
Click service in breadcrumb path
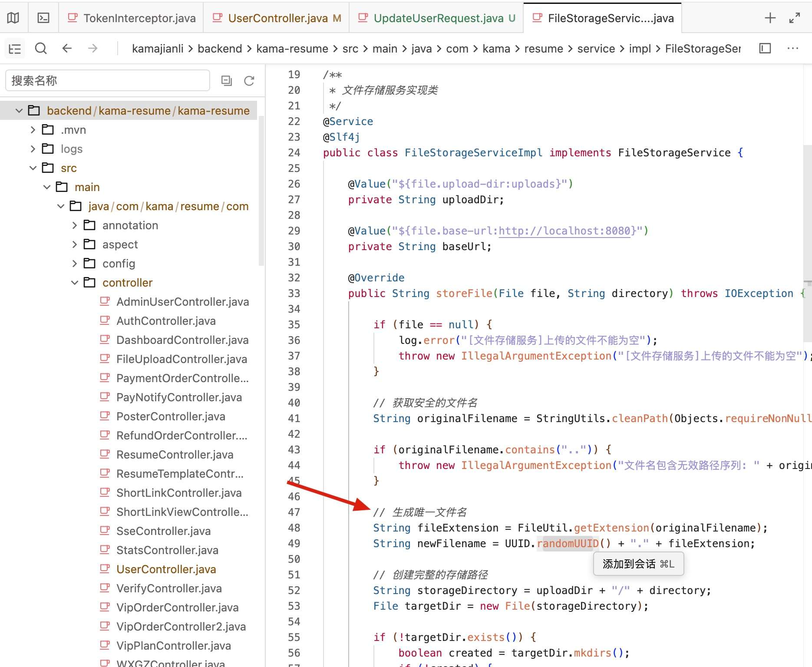coord(596,49)
